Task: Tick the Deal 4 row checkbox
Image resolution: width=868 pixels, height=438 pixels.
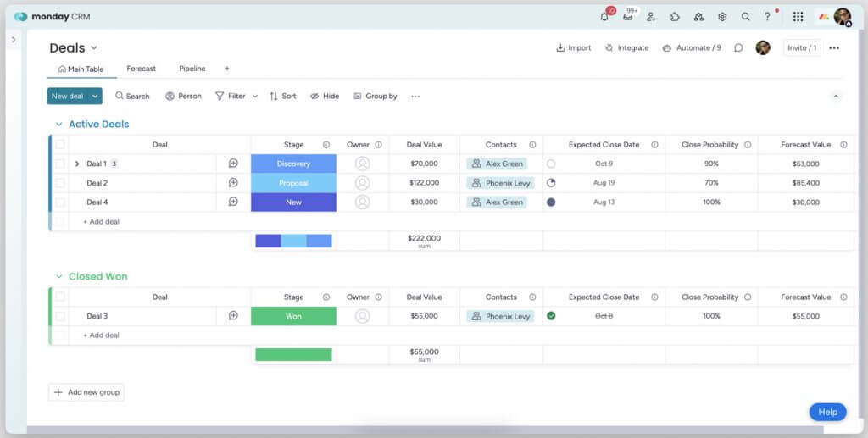Action: click(60, 202)
